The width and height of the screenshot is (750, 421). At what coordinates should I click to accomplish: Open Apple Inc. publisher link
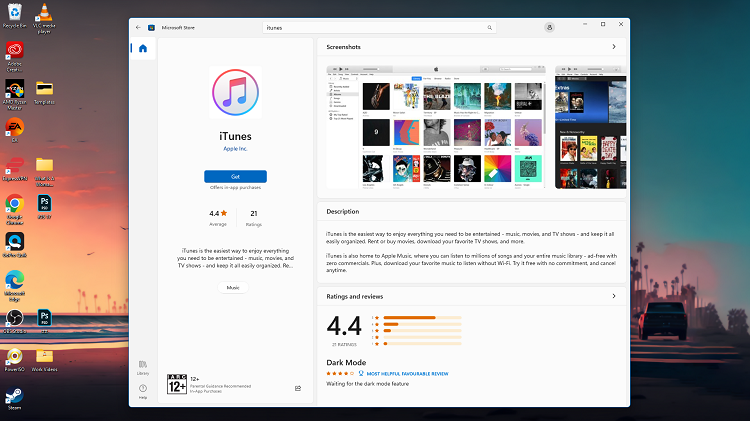pos(235,149)
